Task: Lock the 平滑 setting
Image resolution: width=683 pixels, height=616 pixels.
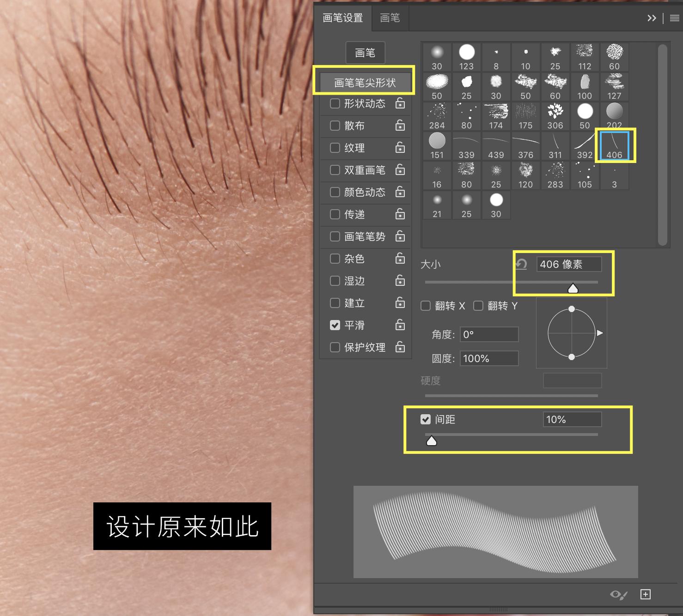Action: pyautogui.click(x=400, y=325)
